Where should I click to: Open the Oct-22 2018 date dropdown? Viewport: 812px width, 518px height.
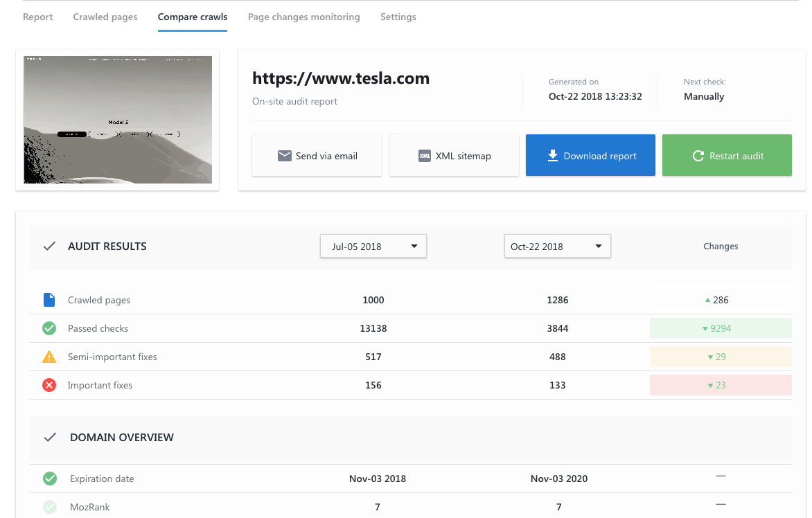(x=557, y=247)
